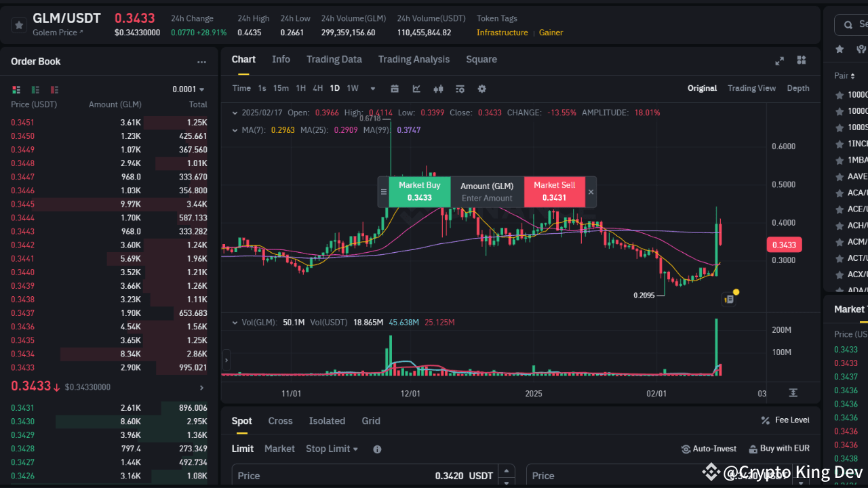Open the Stop Limit order type dropdown

coord(332,449)
